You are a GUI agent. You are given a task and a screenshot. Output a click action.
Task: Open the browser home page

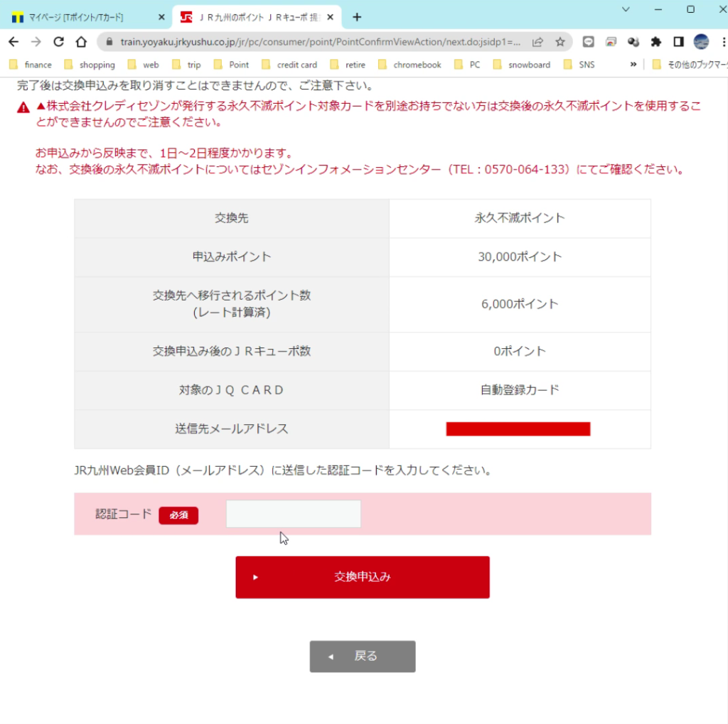click(81, 42)
